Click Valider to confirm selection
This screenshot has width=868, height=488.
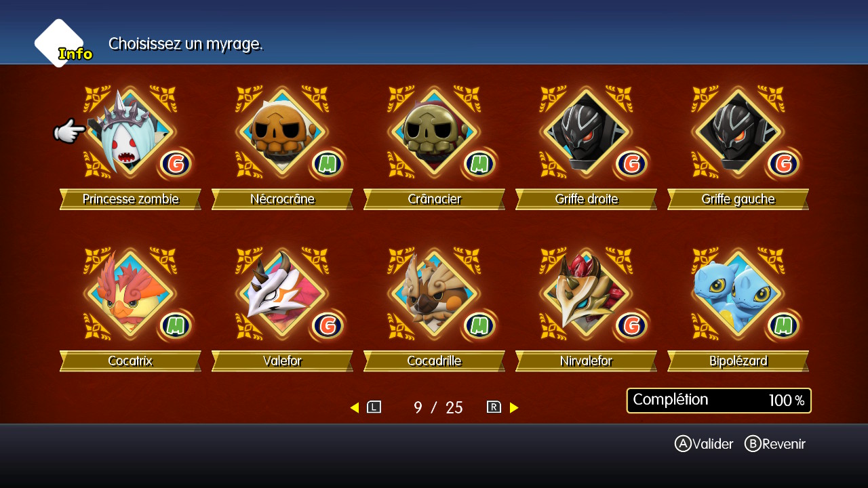click(x=704, y=444)
